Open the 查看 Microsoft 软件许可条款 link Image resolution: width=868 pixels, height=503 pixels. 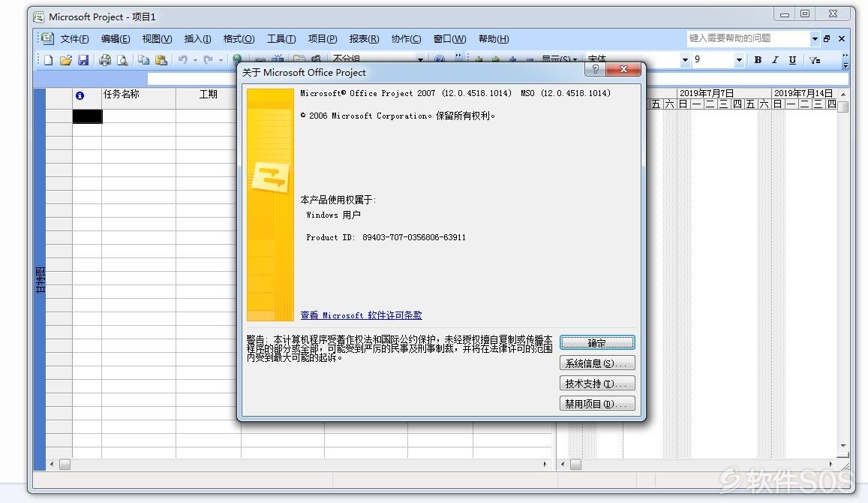coord(361,315)
